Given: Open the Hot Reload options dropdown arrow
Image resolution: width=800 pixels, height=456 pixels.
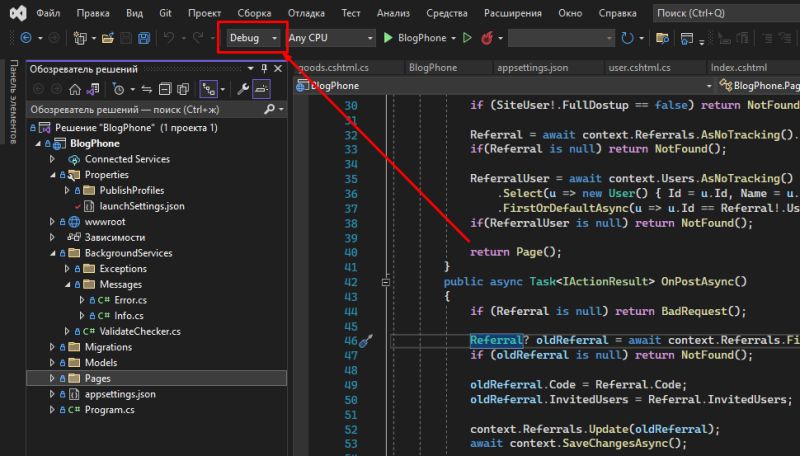Looking at the screenshot, I should [x=501, y=38].
